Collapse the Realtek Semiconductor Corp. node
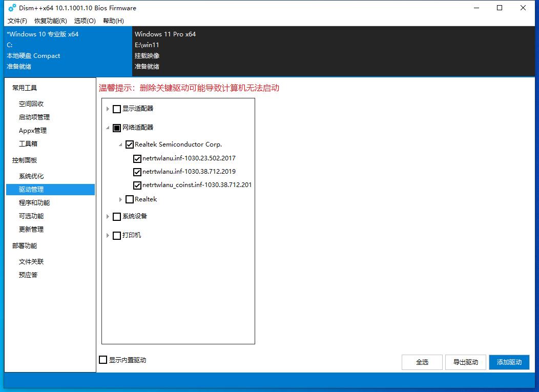Screen dimensions: 539x392 (121, 145)
